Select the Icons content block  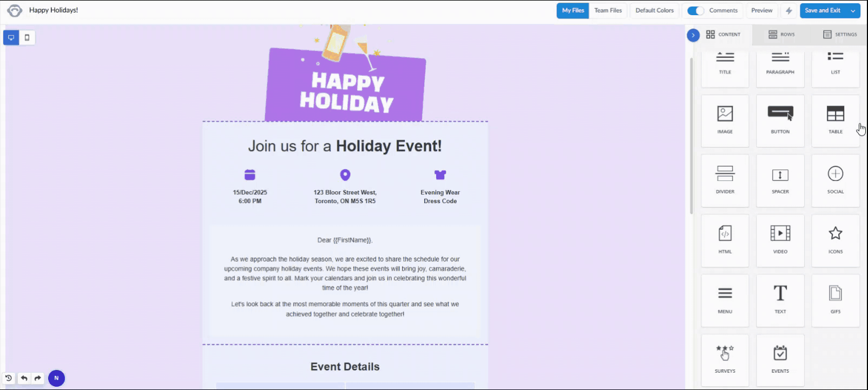835,241
